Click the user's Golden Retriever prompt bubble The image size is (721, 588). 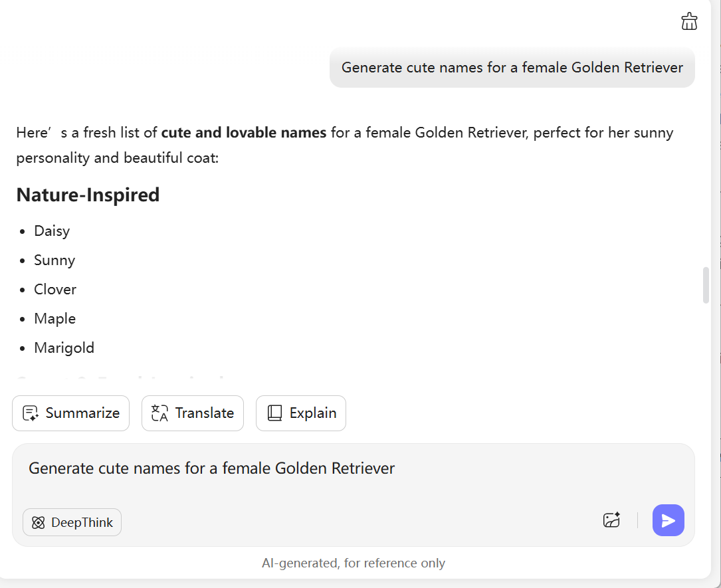(512, 68)
